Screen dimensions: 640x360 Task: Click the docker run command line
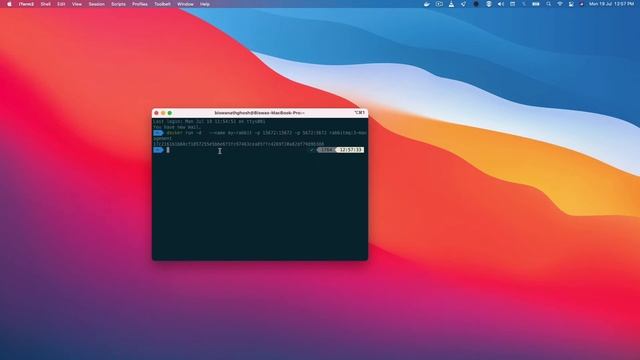coord(266,133)
